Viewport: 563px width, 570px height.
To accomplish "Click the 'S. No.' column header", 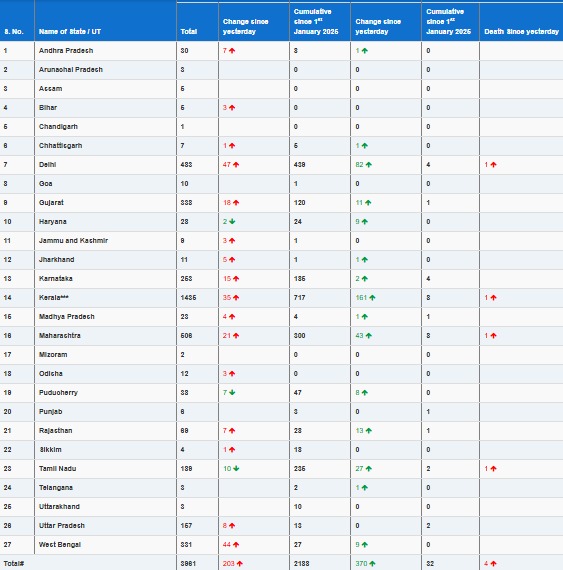I will point(14,32).
